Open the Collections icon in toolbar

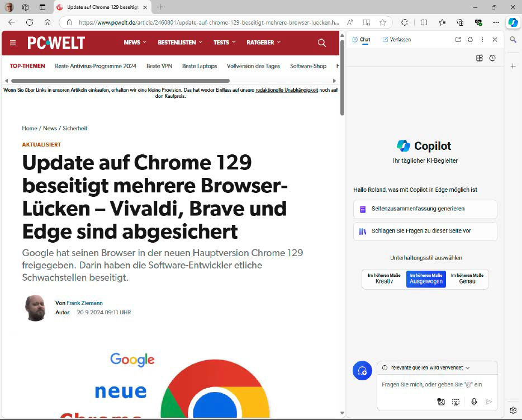[460, 22]
